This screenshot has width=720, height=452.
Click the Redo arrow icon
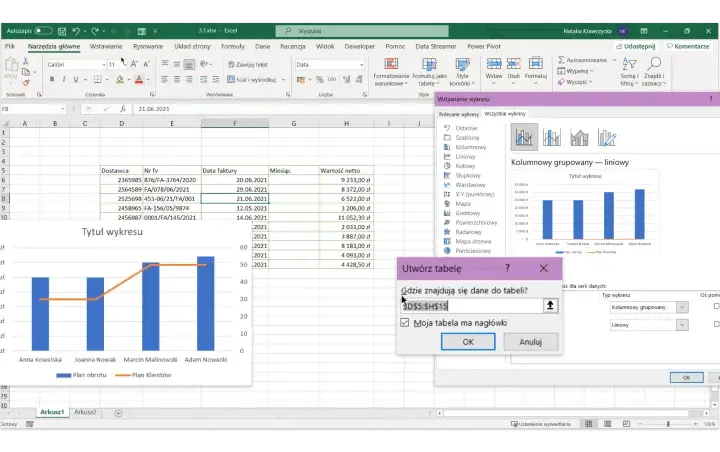(x=95, y=31)
